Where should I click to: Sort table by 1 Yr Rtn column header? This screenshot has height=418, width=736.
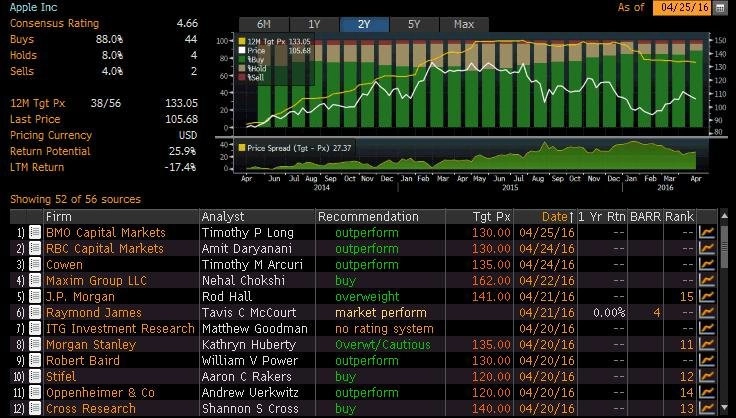602,217
